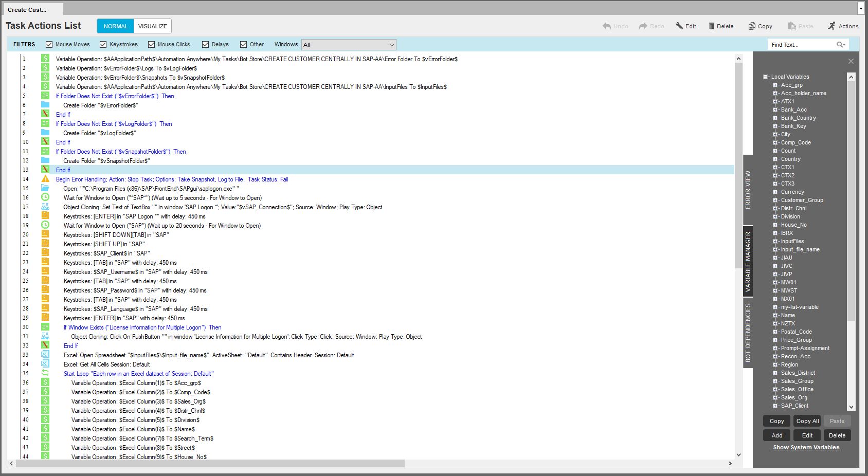This screenshot has height=476, width=868.
Task: Toggle the Keystrokes filter checkbox
Action: pos(103,45)
